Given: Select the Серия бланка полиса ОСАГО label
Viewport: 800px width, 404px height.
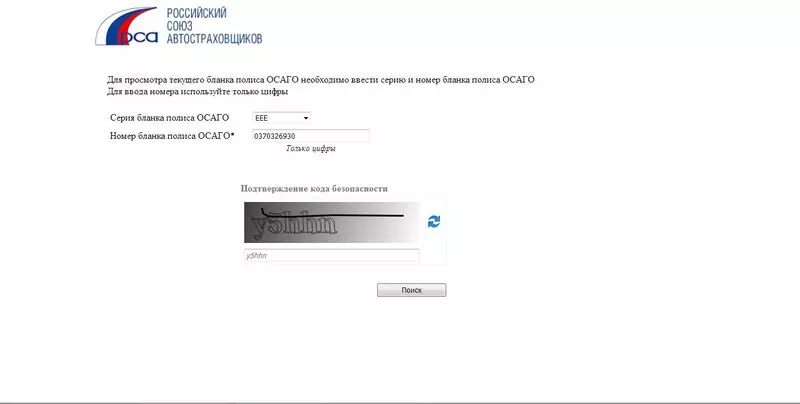Looking at the screenshot, I should pos(169,118).
